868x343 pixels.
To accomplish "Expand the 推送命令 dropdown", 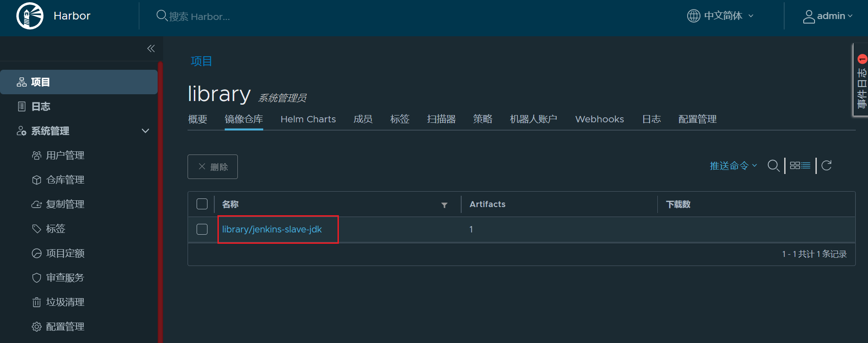I will click(x=733, y=166).
